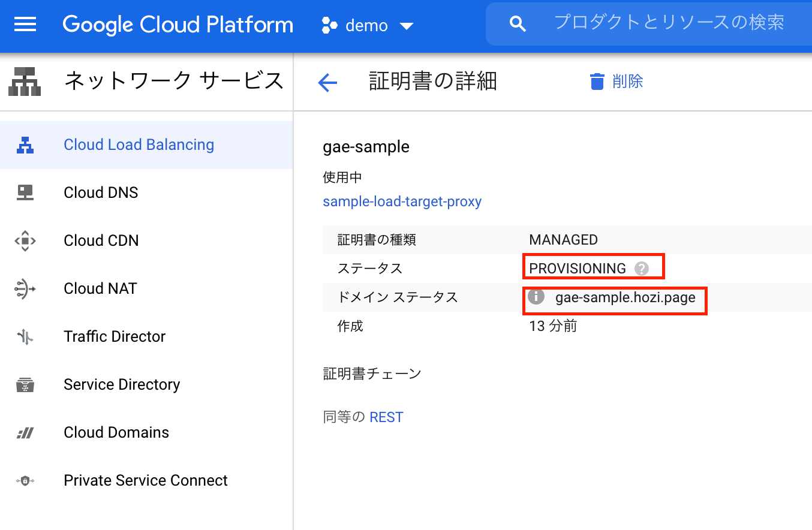
Task: Open the demo project selector dropdown
Action: click(368, 25)
